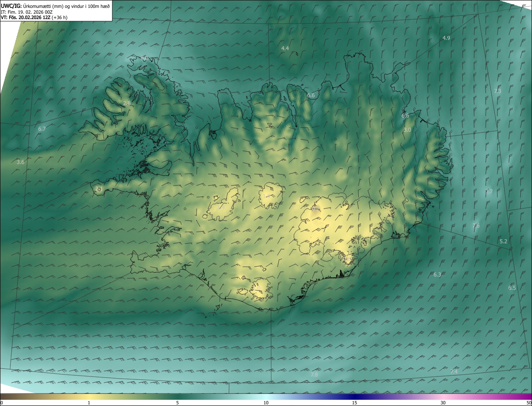Screen dimensions: 532x406
Task: Click the map value 3.0
Action: pyautogui.click(x=407, y=130)
